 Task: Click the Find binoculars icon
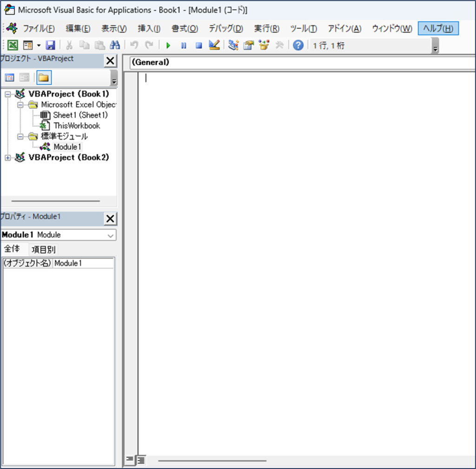(115, 45)
